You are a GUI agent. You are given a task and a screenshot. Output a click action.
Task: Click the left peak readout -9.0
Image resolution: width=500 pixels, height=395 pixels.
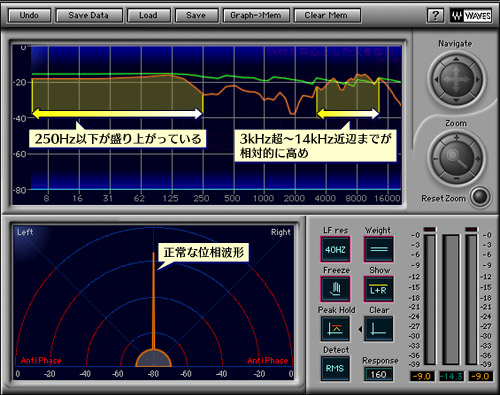[x=422, y=376]
